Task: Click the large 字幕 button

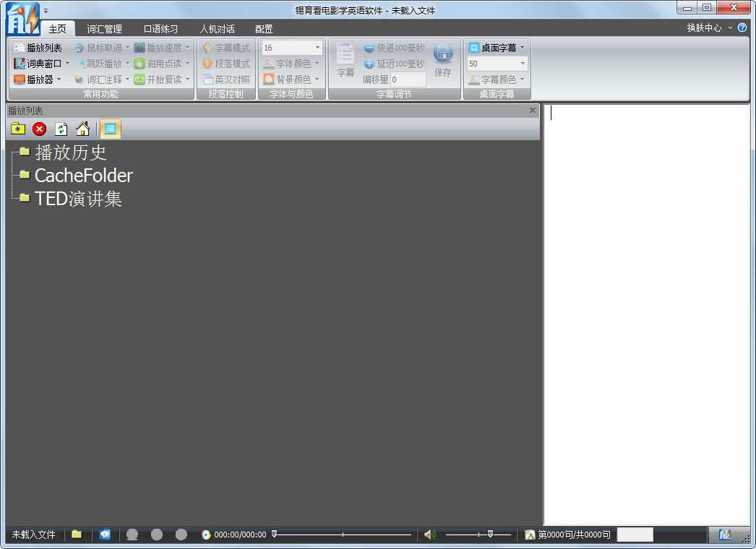Action: [x=345, y=60]
